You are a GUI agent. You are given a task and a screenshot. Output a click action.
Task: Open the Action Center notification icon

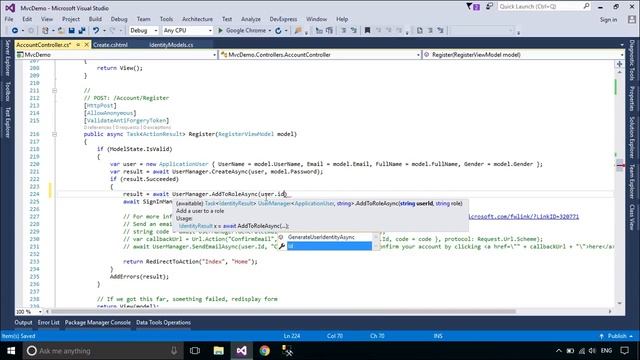[624, 351]
